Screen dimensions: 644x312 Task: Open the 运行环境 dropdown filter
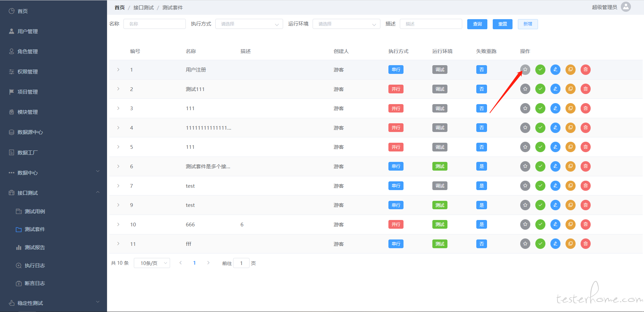pos(346,24)
